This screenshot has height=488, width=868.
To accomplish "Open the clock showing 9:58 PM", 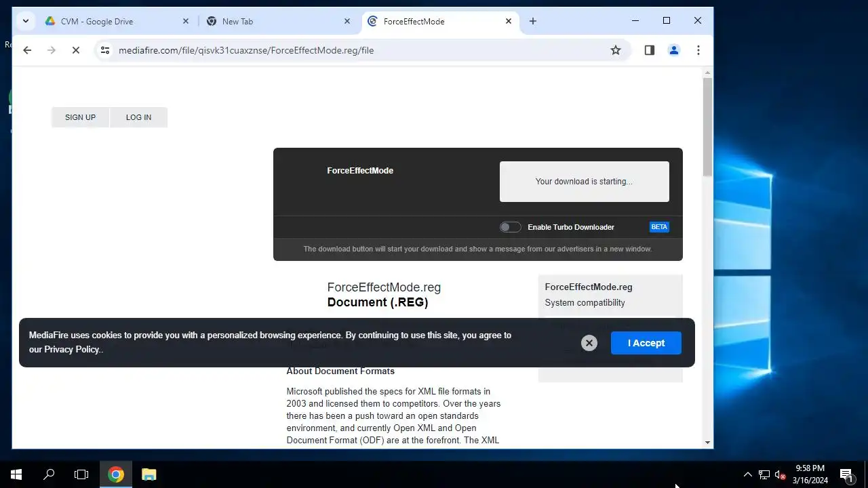I will [810, 474].
